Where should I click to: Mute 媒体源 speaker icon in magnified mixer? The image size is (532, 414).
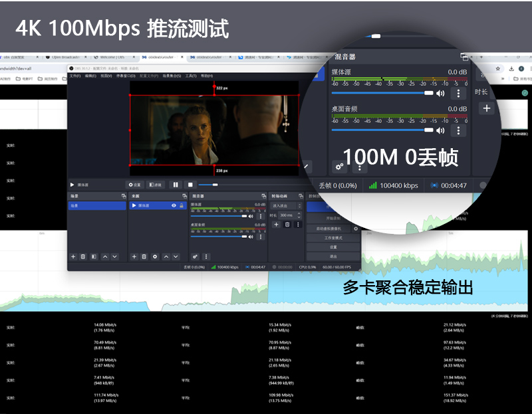click(x=440, y=93)
